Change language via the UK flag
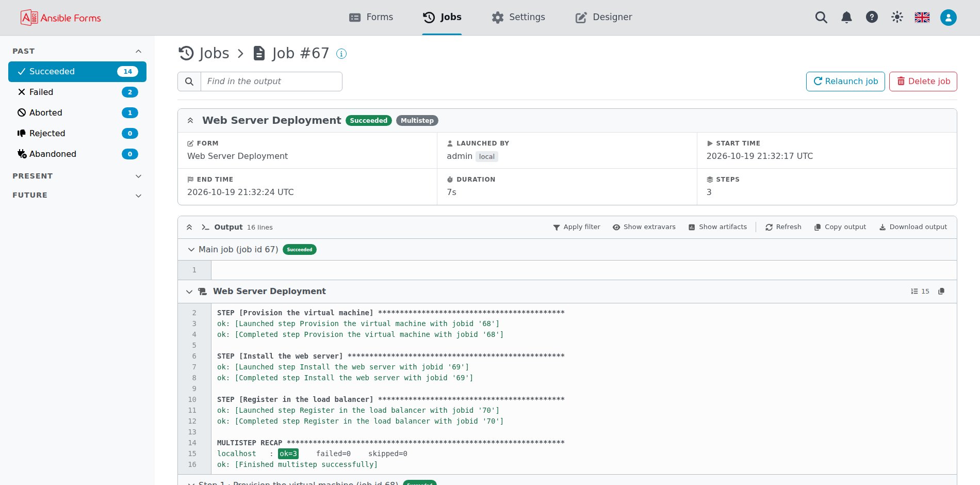The width and height of the screenshot is (980, 485). [922, 17]
